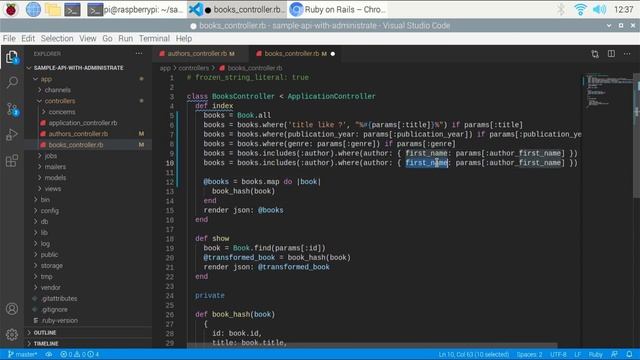Open authors_controller.rb in explorer tree

click(78, 134)
